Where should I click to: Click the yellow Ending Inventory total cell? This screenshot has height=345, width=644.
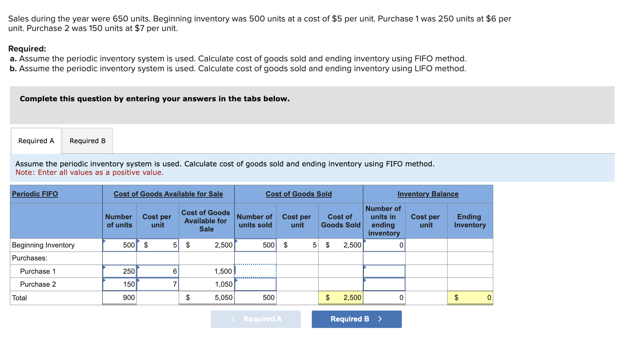[470, 297]
